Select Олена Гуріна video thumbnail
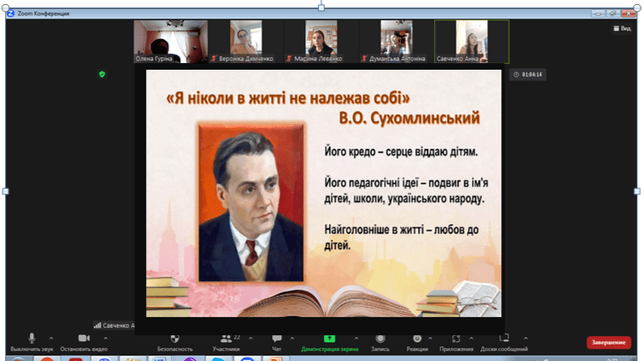 coord(171,41)
